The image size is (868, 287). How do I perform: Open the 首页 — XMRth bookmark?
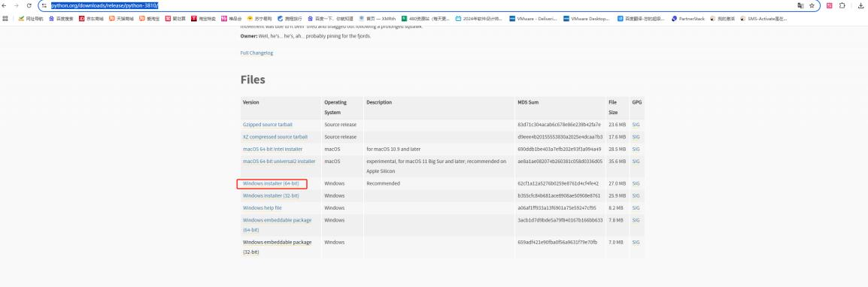[x=378, y=18]
